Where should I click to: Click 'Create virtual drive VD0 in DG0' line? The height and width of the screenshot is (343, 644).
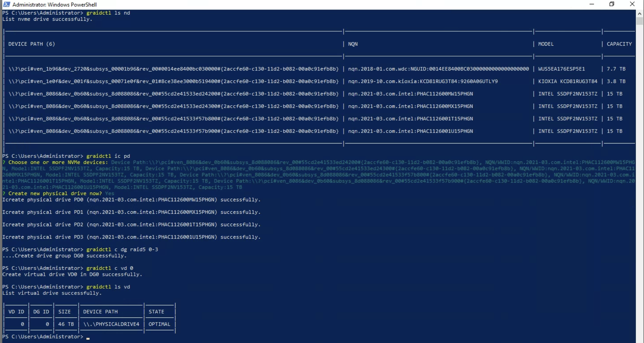tap(72, 274)
